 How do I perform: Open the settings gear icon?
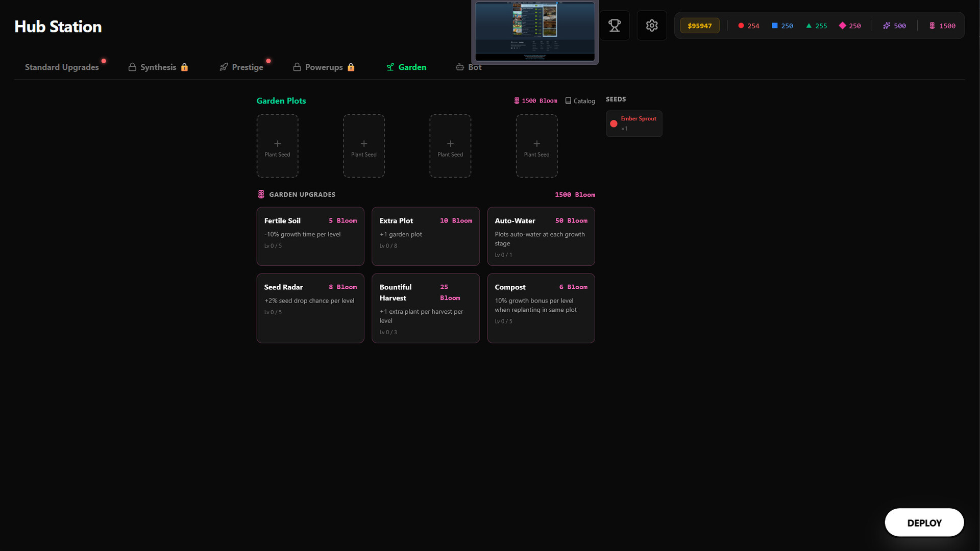tap(652, 26)
